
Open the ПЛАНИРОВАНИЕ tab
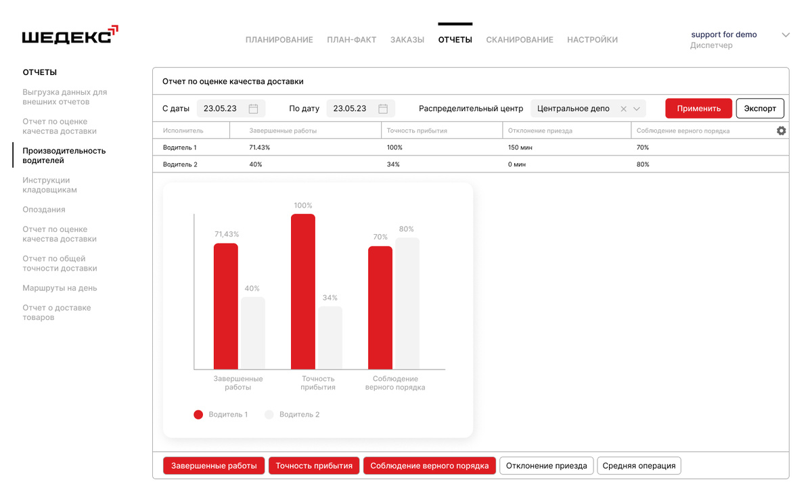tap(279, 40)
